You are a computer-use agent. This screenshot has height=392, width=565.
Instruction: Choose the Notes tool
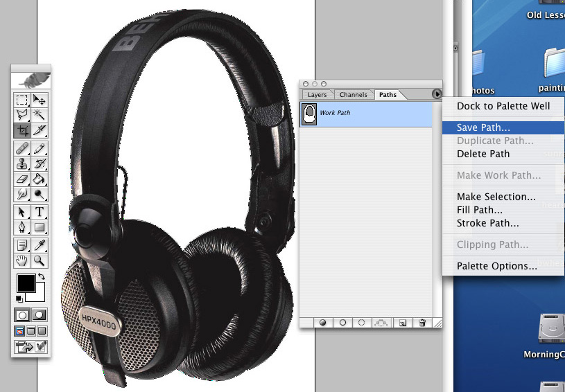[x=22, y=245]
